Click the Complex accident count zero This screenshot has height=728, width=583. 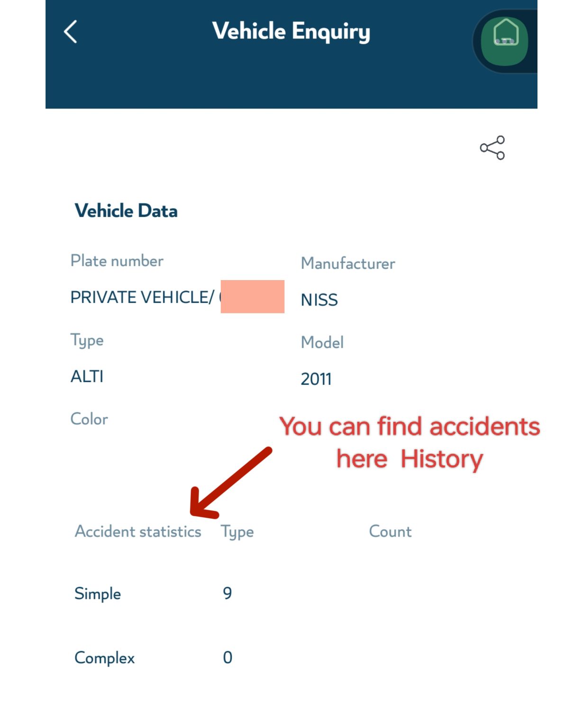228,657
